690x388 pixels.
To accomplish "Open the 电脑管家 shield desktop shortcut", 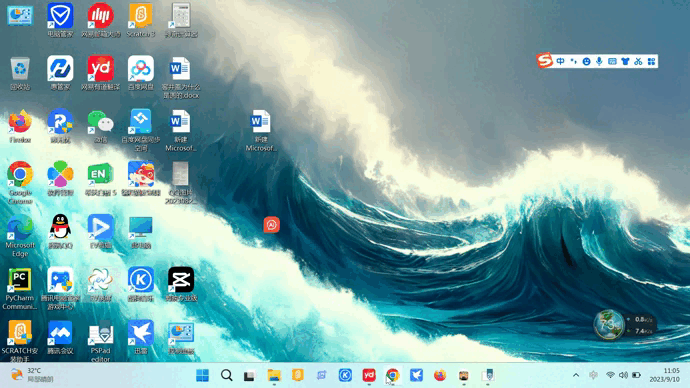I will (x=60, y=16).
